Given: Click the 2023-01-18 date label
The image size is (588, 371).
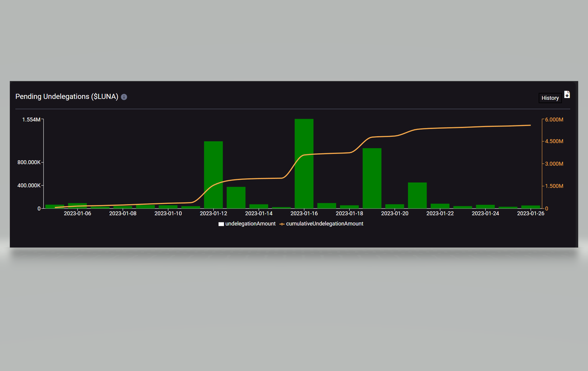Looking at the screenshot, I should pos(349,214).
